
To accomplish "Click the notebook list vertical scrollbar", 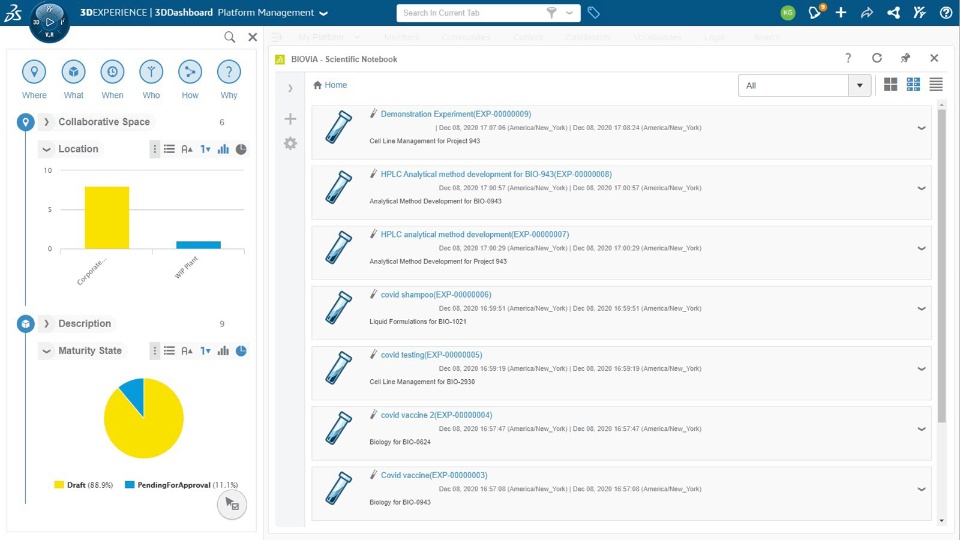I will click(942, 266).
